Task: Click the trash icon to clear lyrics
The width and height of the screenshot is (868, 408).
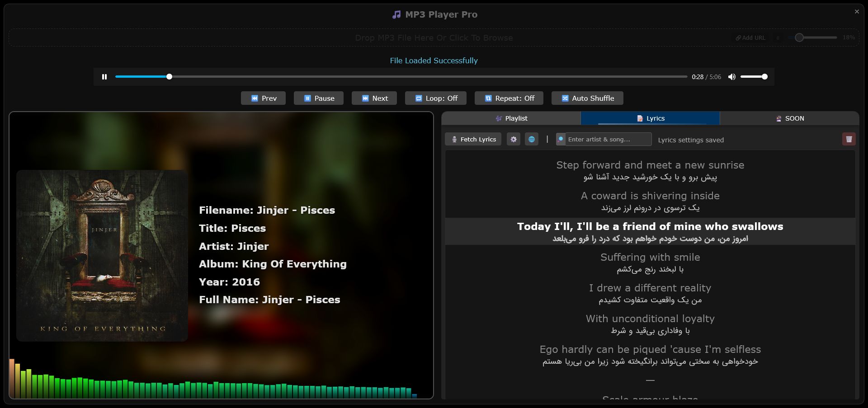Action: pos(849,139)
